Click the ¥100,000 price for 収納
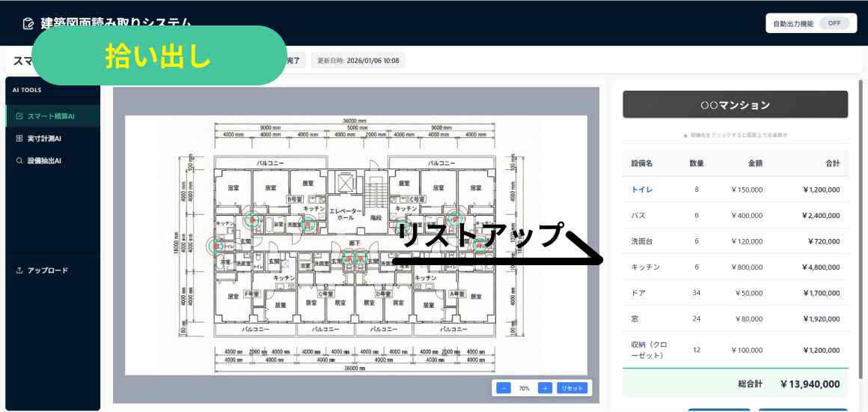 (x=747, y=350)
